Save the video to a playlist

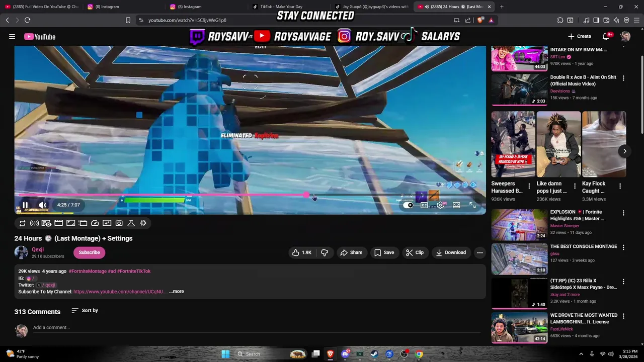coord(384,252)
